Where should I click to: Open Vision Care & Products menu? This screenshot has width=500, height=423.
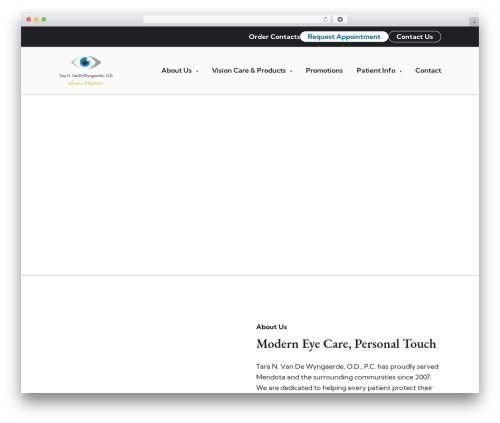(x=249, y=70)
